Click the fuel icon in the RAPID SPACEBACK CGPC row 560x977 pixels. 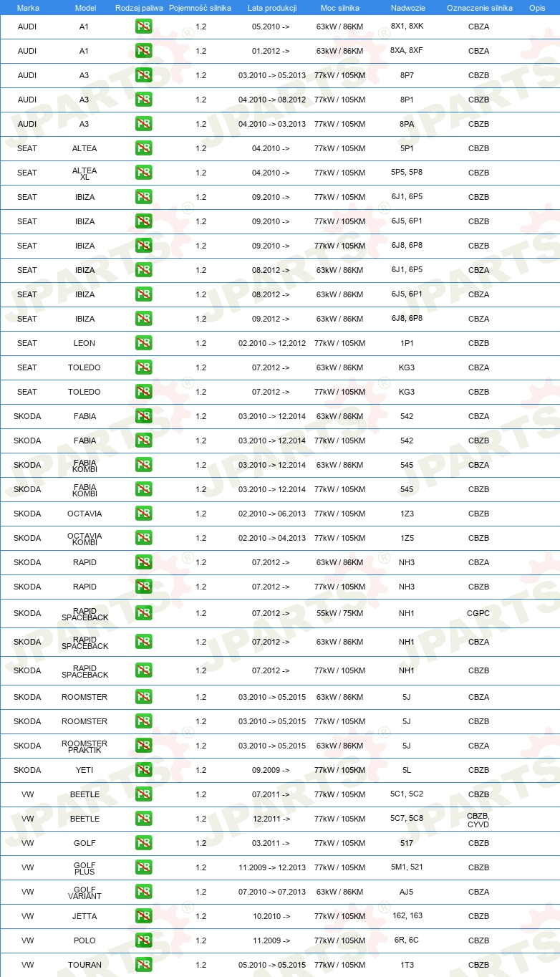pos(143,612)
